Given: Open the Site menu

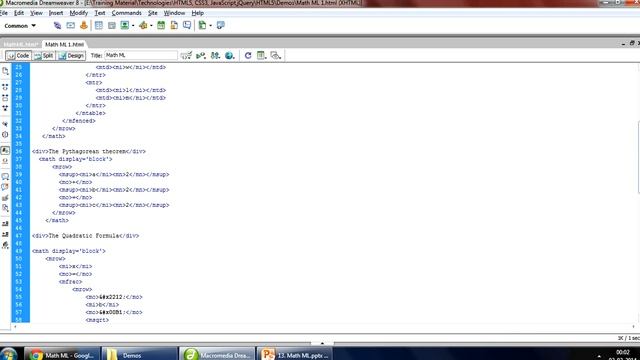Looking at the screenshot, I should click(x=153, y=13).
